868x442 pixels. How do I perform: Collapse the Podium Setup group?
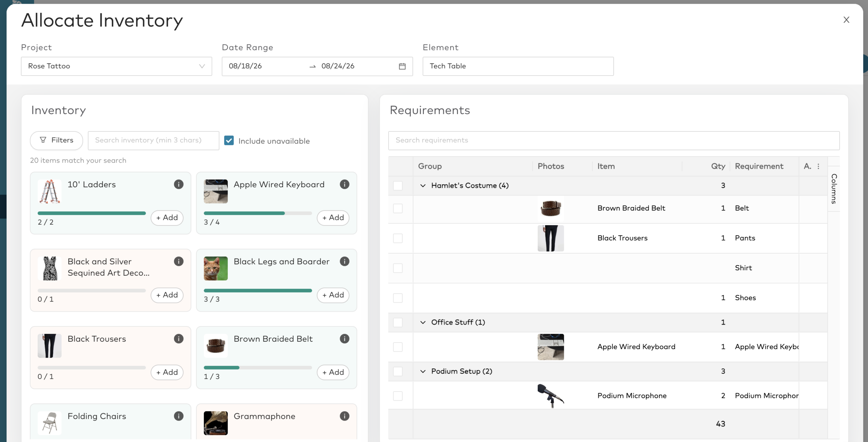(x=423, y=372)
